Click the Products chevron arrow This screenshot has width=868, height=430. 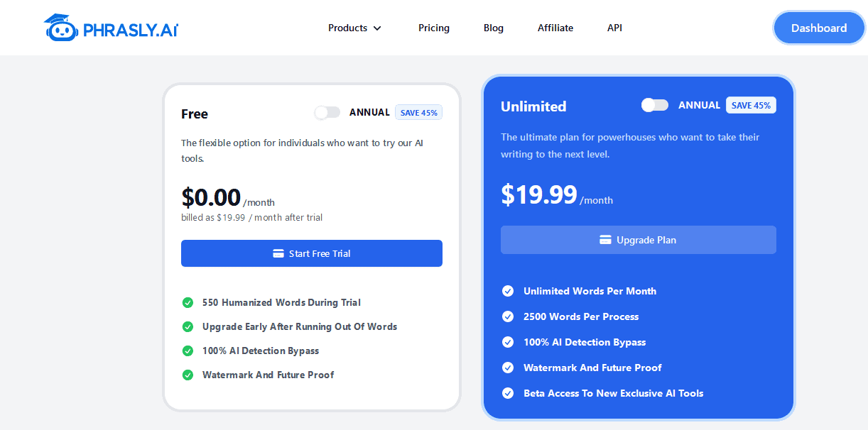coord(377,28)
